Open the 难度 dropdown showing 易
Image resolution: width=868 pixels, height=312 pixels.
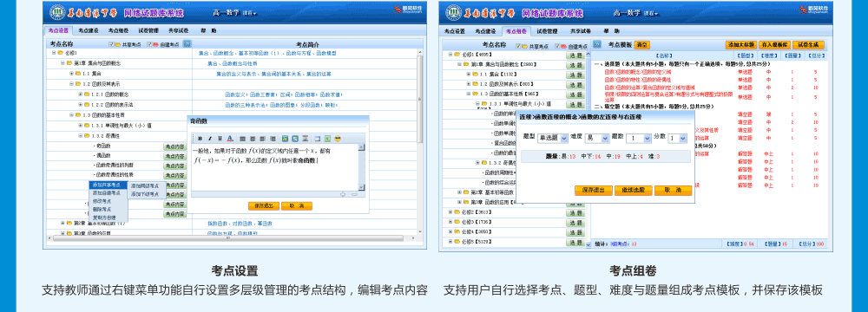click(596, 139)
